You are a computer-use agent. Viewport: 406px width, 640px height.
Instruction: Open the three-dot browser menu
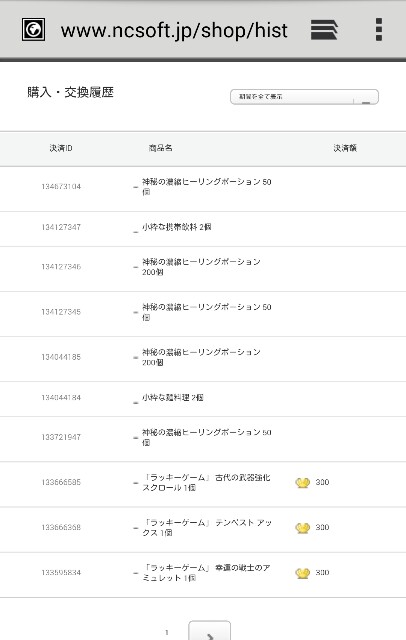pos(379,29)
